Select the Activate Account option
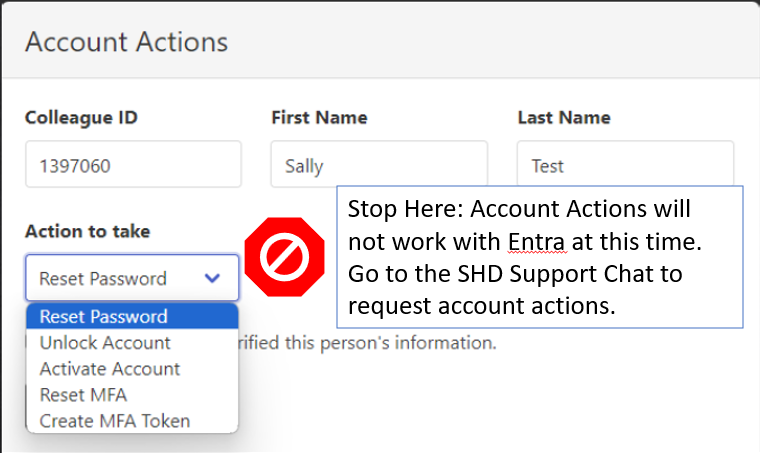Image resolution: width=760 pixels, height=453 pixels. coord(109,369)
